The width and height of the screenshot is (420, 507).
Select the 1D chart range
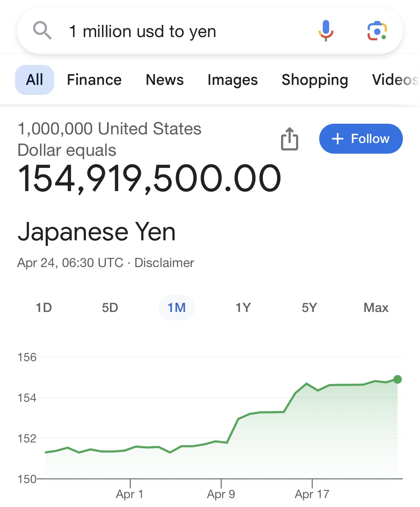click(x=44, y=308)
